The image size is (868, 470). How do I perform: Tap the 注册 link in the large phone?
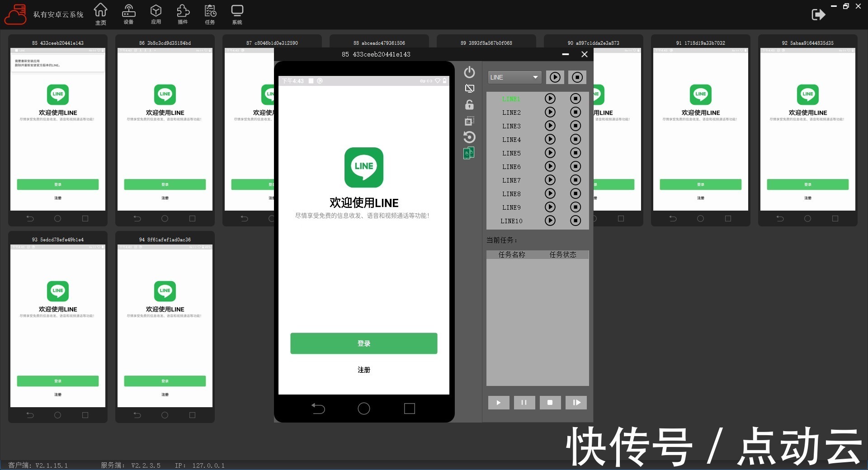pos(364,370)
